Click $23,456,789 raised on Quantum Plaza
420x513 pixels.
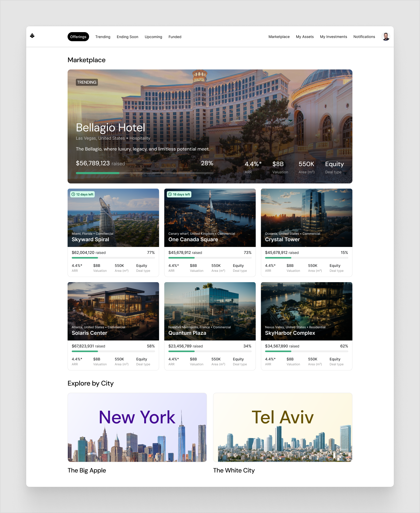pos(186,346)
